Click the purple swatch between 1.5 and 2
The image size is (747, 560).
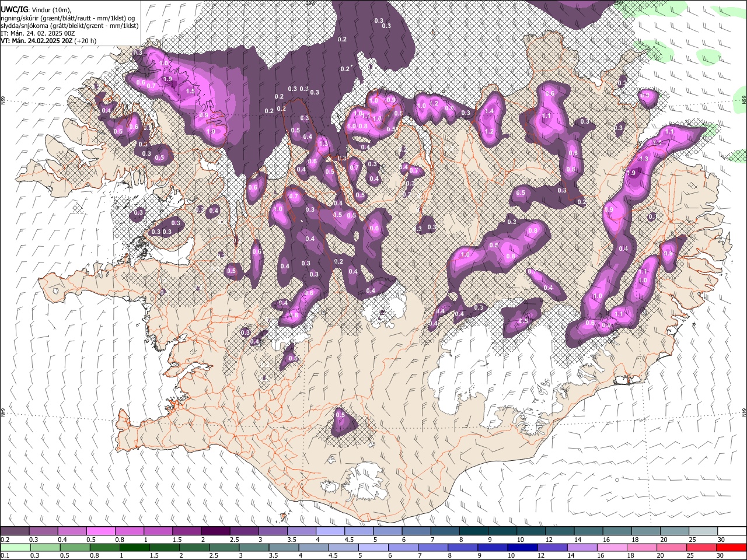click(x=187, y=531)
